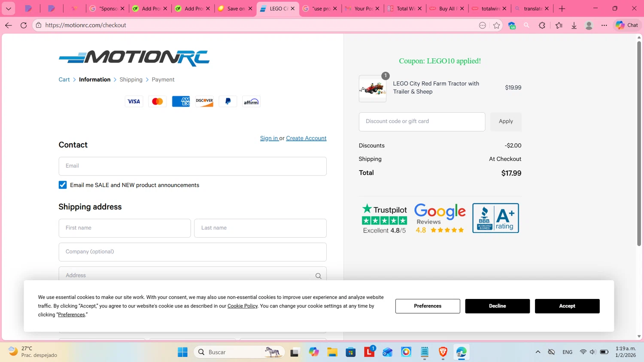The height and width of the screenshot is (362, 644).
Task: Open browser settings three-dot menu
Action: point(604,25)
